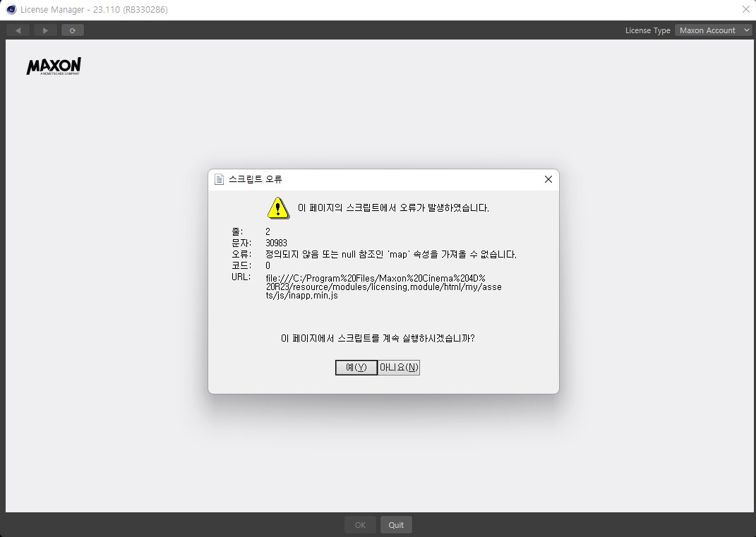Click the inapp.min.js file URL text
Viewport: 756px width, 537px height.
(384, 286)
